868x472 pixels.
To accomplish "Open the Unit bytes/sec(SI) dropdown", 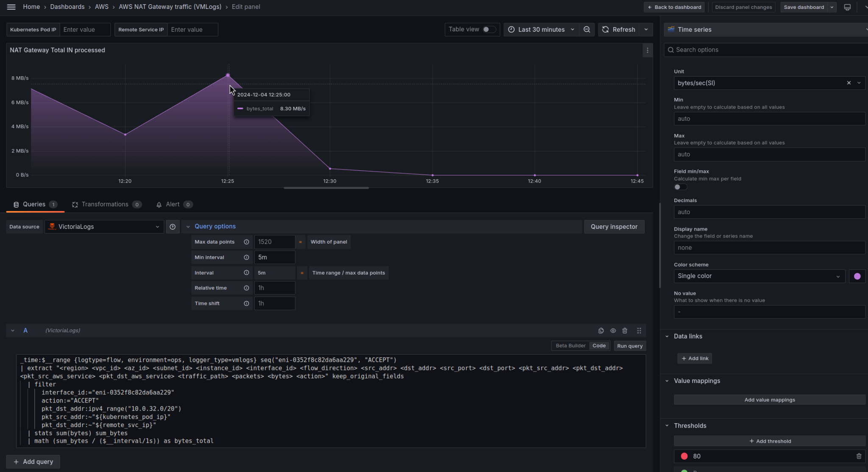I will point(859,83).
